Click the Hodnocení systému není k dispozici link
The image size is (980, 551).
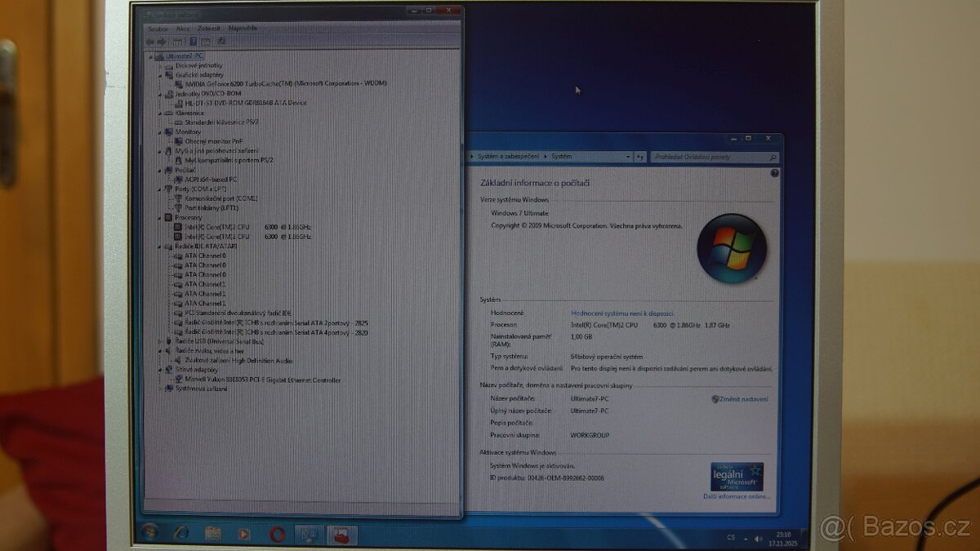(x=622, y=313)
